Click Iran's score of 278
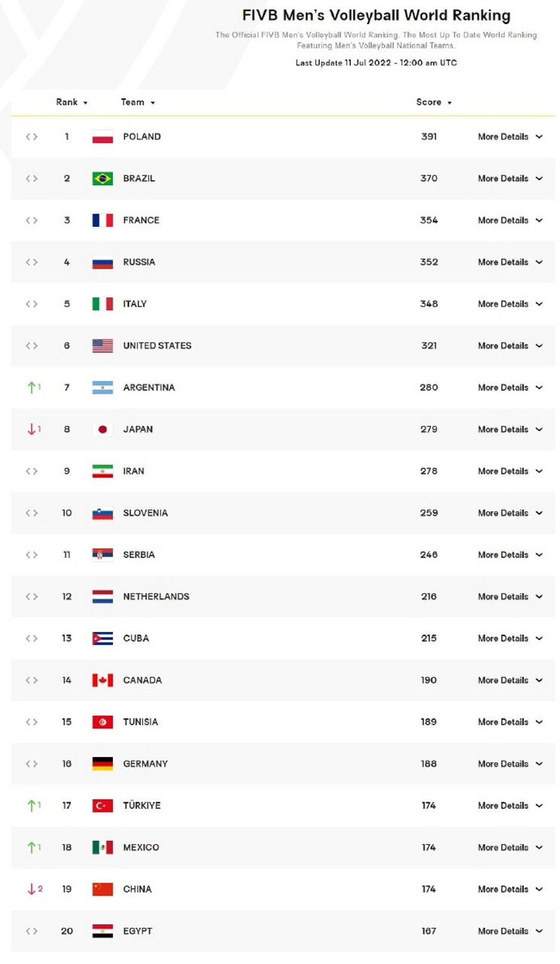The height and width of the screenshot is (964, 560). (x=429, y=471)
